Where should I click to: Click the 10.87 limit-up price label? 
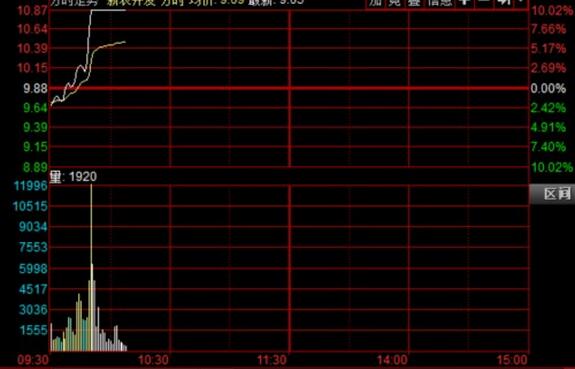point(33,10)
